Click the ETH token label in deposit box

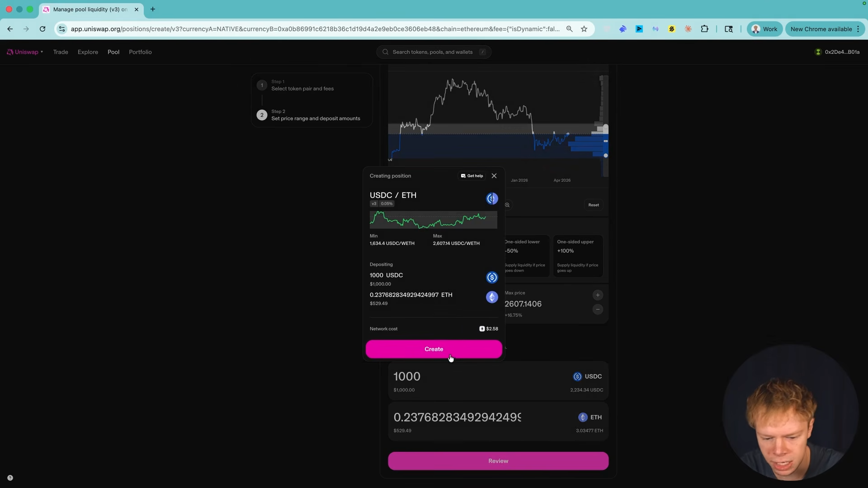[x=590, y=417]
